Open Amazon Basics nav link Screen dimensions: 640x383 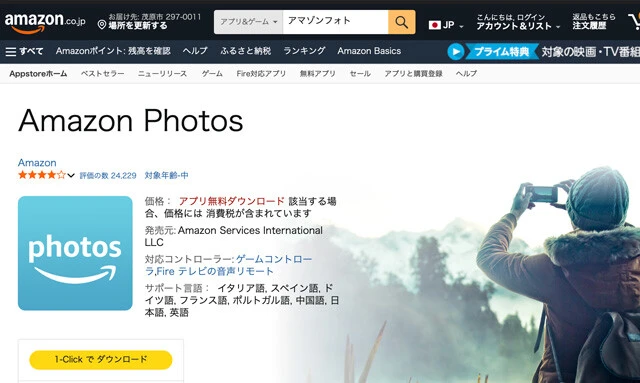coord(369,51)
